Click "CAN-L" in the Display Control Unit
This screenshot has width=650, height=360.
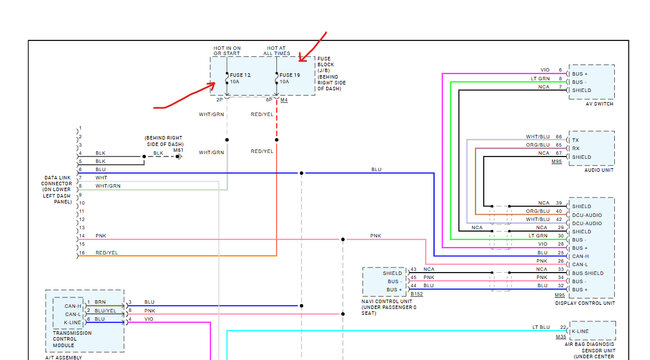580,265
